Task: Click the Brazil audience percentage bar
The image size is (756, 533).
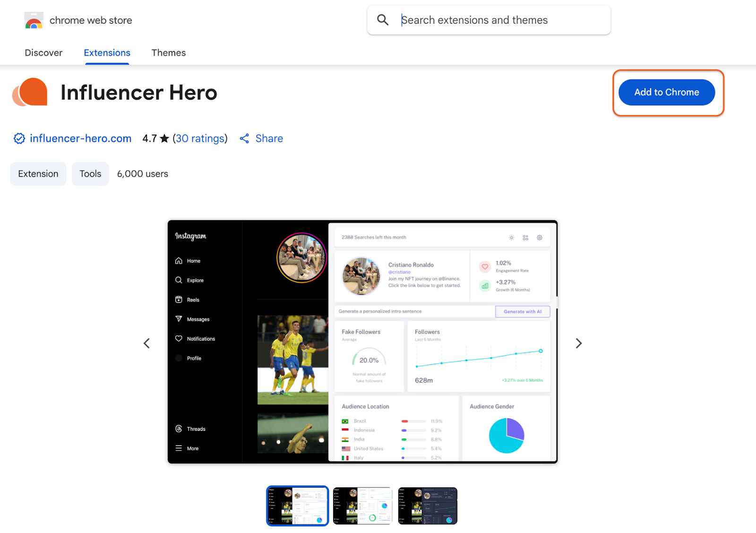Action: [x=413, y=421]
